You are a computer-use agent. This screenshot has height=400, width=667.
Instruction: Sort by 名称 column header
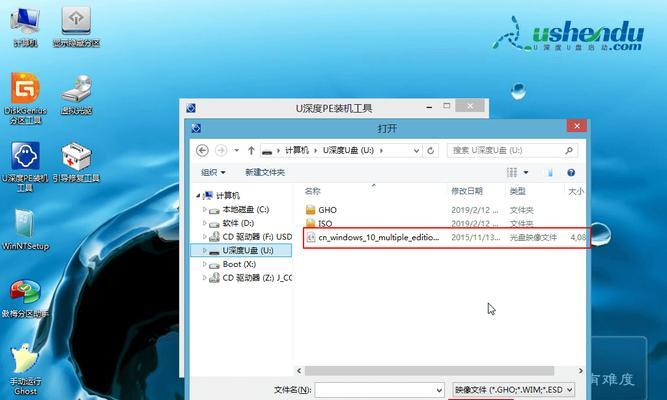coord(312,191)
